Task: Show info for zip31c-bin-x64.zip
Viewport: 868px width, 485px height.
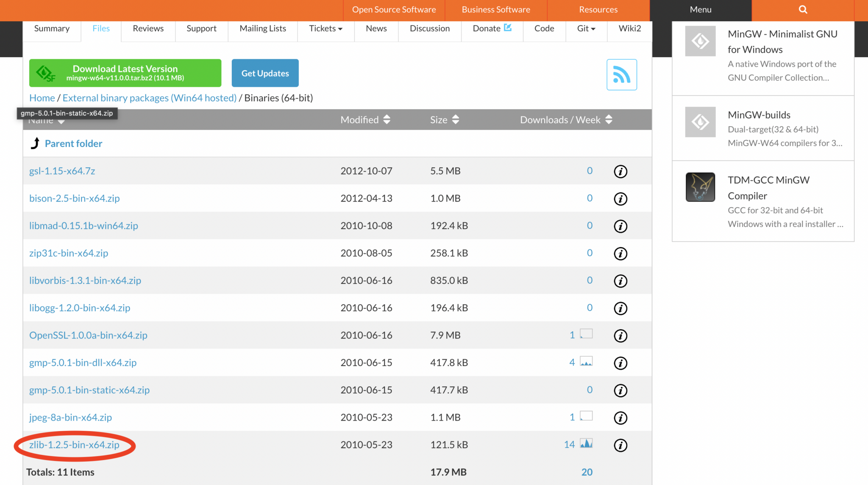Action: (x=620, y=253)
